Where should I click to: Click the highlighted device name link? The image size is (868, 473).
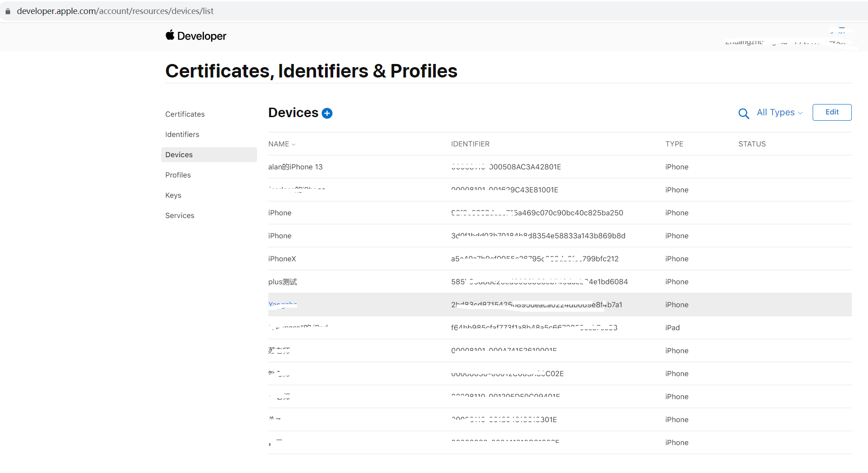tap(283, 305)
